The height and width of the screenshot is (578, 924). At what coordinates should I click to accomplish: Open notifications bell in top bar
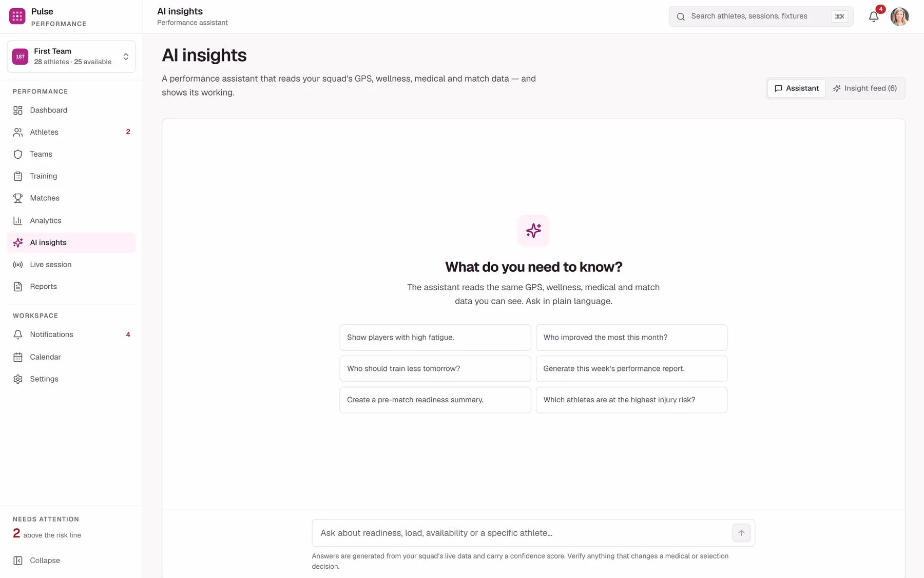point(874,16)
